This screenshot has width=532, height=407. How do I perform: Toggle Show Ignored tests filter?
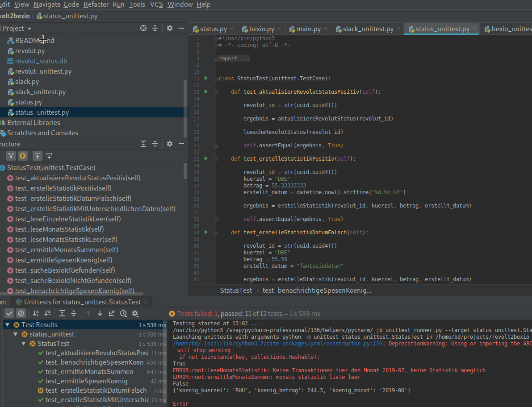[x=21, y=313]
